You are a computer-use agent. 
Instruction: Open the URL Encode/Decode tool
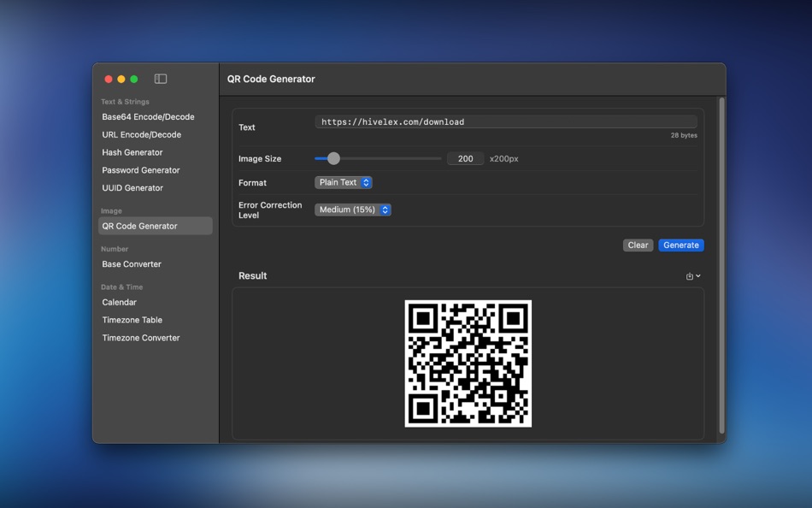pyautogui.click(x=142, y=134)
